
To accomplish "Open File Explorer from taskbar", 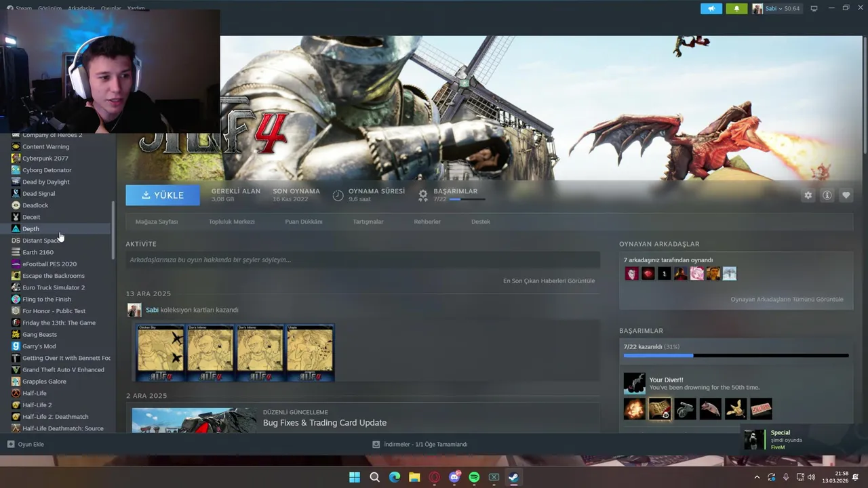I will (x=414, y=477).
